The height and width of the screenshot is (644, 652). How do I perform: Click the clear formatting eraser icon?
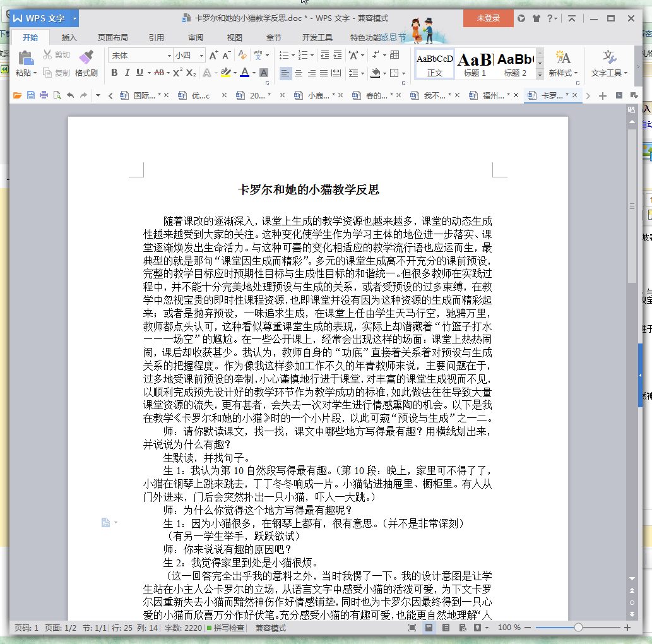pos(242,55)
